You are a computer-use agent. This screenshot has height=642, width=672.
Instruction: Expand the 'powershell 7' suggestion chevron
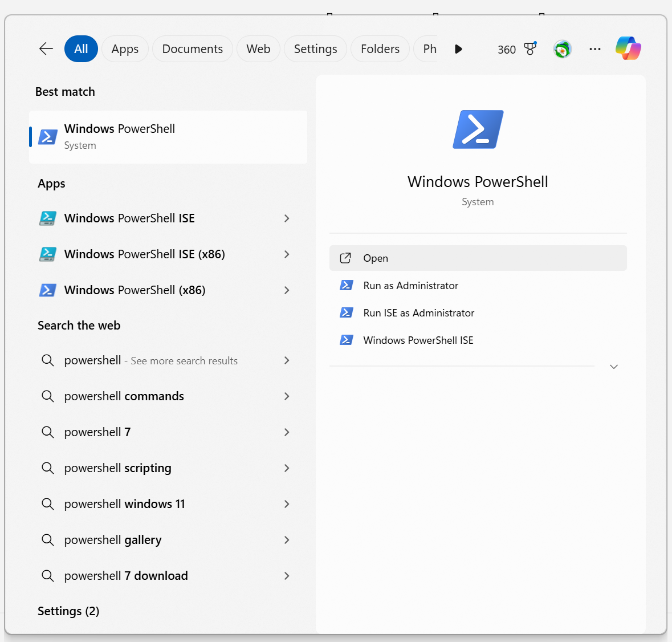point(287,432)
